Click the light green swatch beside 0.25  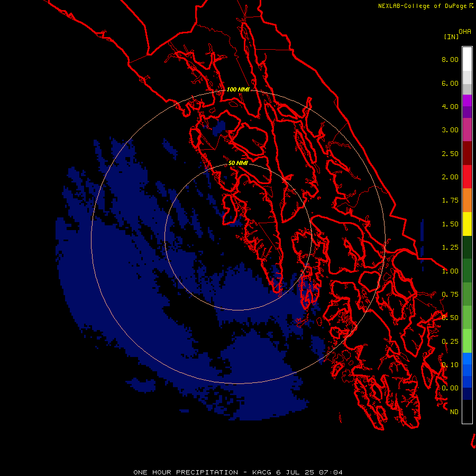[467, 341]
